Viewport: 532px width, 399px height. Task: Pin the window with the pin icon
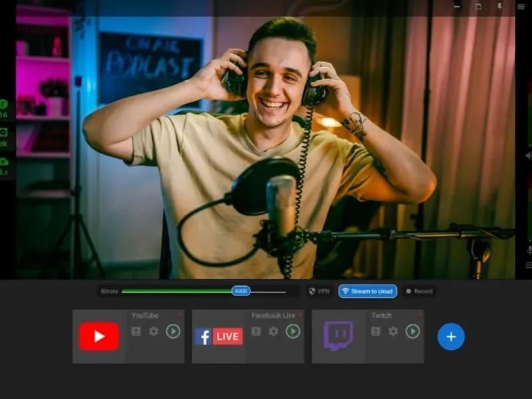[x=500, y=6]
